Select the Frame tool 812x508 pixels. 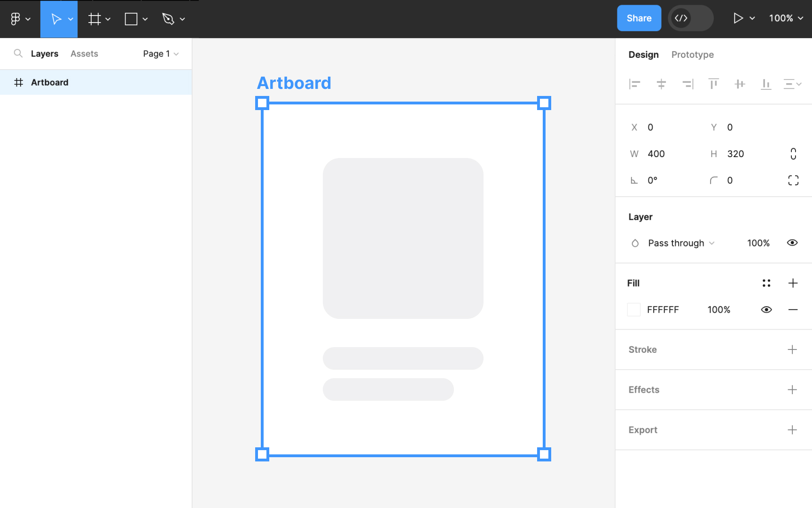[94, 19]
